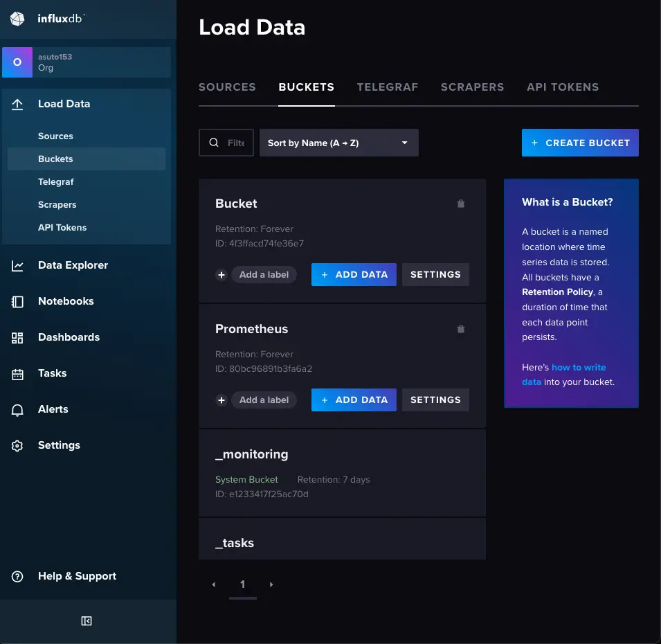Image resolution: width=661 pixels, height=644 pixels.
Task: Click the bucket filter search field
Action: click(x=226, y=142)
